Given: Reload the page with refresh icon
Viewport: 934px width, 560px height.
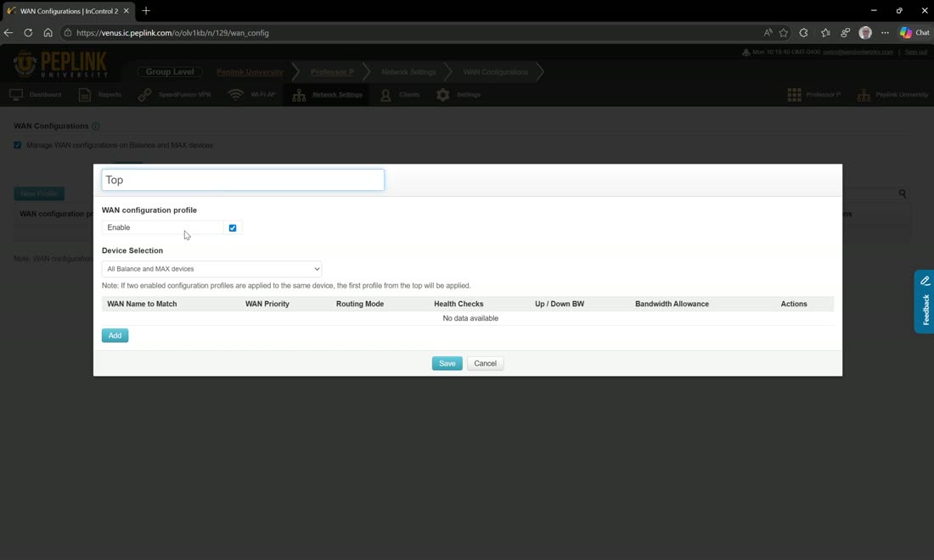Looking at the screenshot, I should tap(28, 33).
